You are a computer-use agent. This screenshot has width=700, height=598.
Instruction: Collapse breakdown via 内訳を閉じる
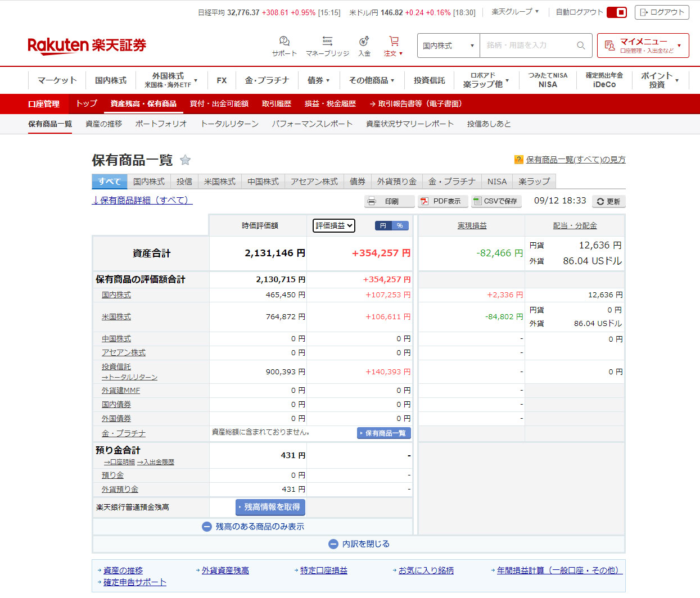point(359,544)
